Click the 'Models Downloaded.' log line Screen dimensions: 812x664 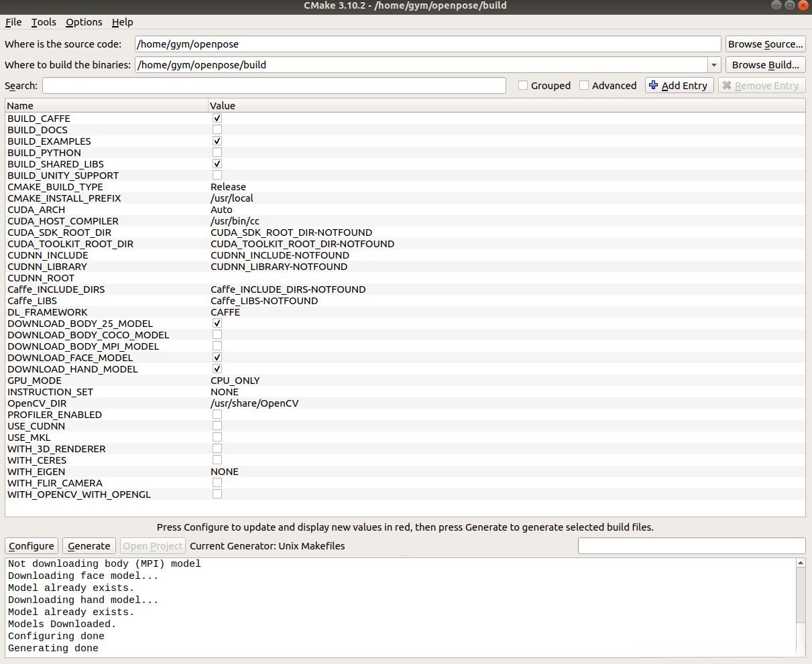pos(62,624)
